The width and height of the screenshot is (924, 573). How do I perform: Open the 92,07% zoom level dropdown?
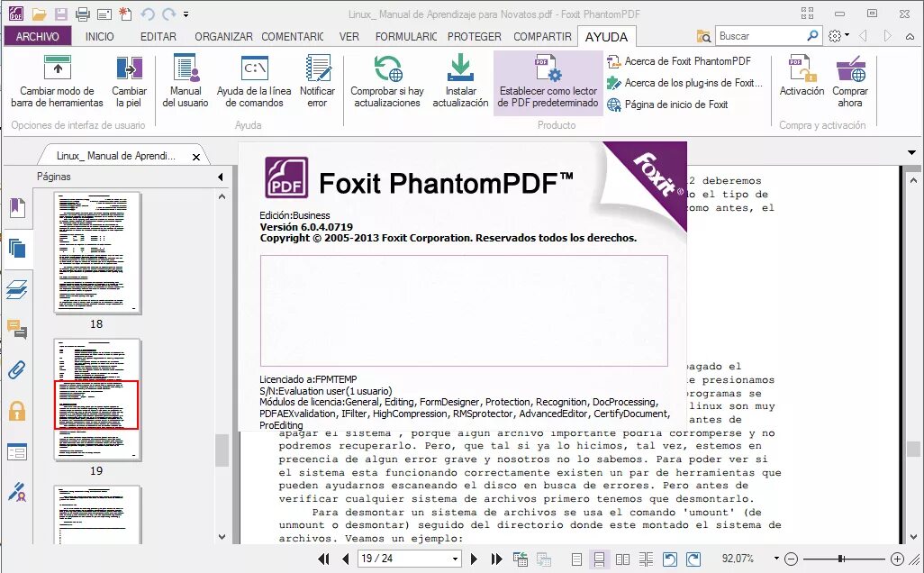(x=776, y=559)
